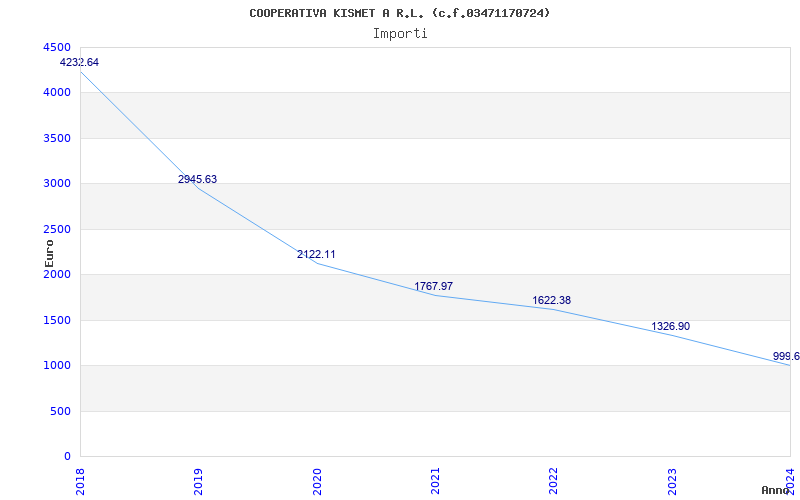Click the 1500 y-axis value
The image size is (800, 500).
click(x=57, y=320)
